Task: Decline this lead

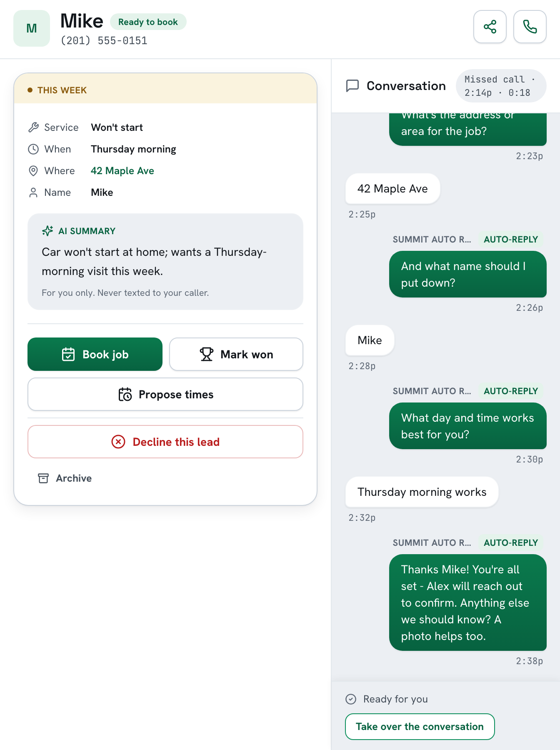Action: pos(165,442)
